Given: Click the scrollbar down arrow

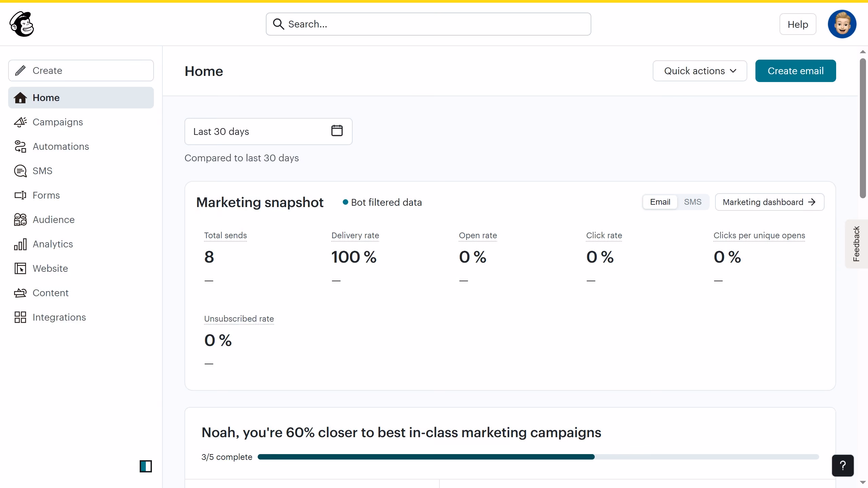Looking at the screenshot, I should pyautogui.click(x=863, y=482).
